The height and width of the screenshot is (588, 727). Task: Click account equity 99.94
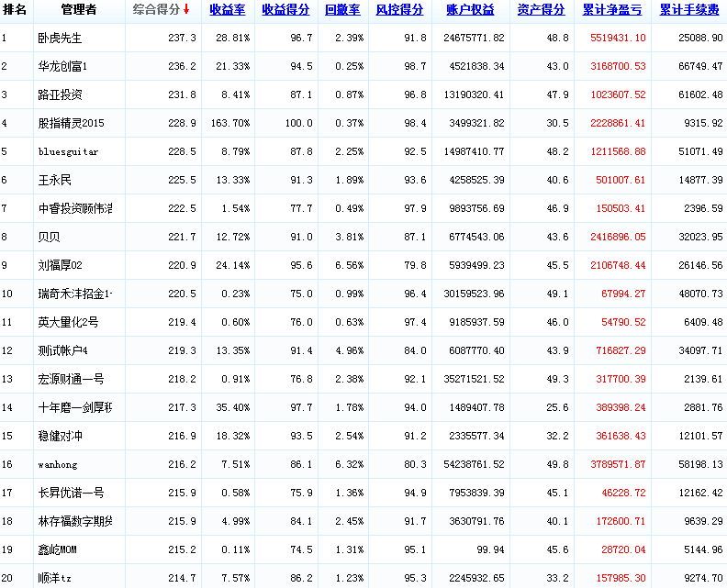pos(490,549)
